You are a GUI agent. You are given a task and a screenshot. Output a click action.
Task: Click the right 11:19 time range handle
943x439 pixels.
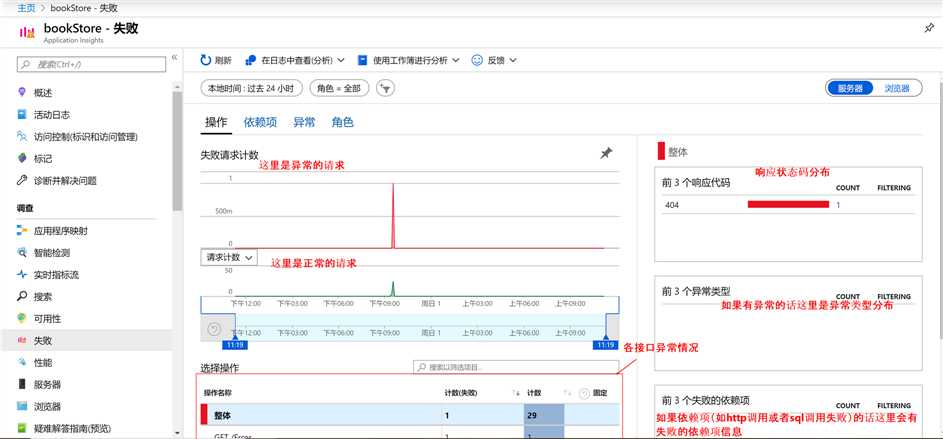pos(604,345)
